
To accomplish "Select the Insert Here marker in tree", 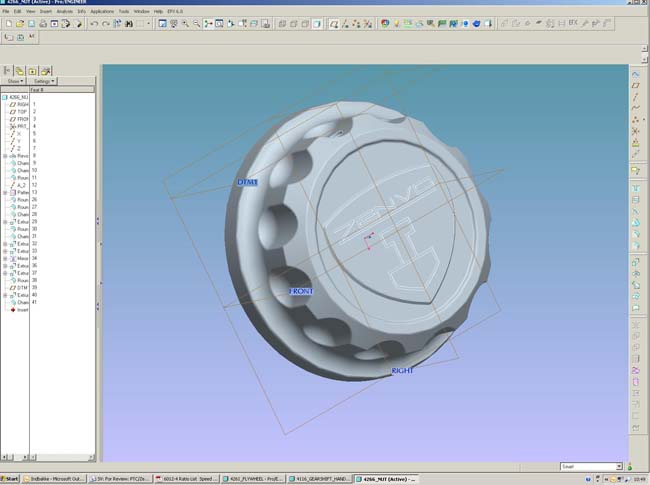I will click(x=19, y=310).
